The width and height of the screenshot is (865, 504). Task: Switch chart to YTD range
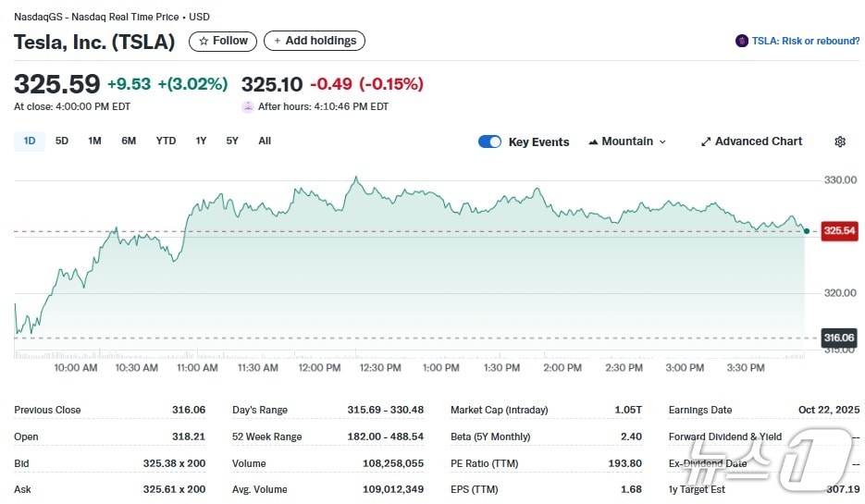tap(166, 141)
